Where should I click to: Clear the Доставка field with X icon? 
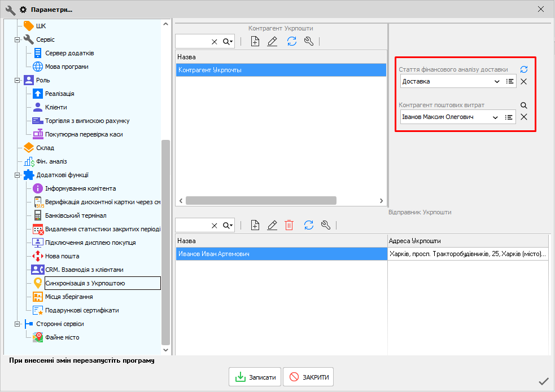(x=524, y=82)
